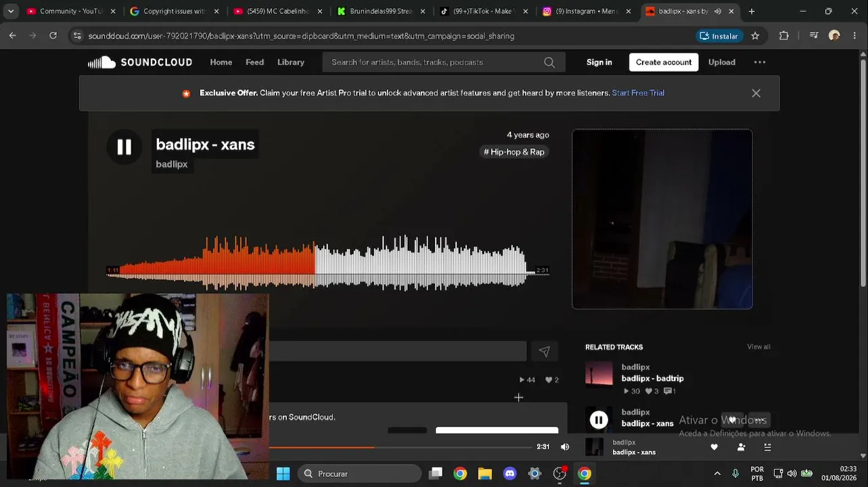This screenshot has height=487, width=868.
Task: Send the comment with paper plane icon
Action: point(544,351)
